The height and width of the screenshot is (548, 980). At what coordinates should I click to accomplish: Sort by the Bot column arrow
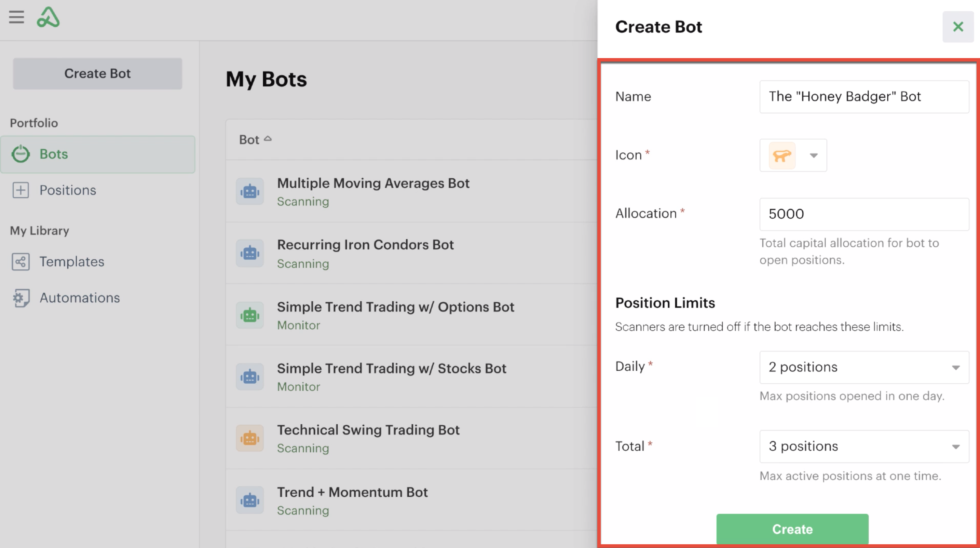268,139
